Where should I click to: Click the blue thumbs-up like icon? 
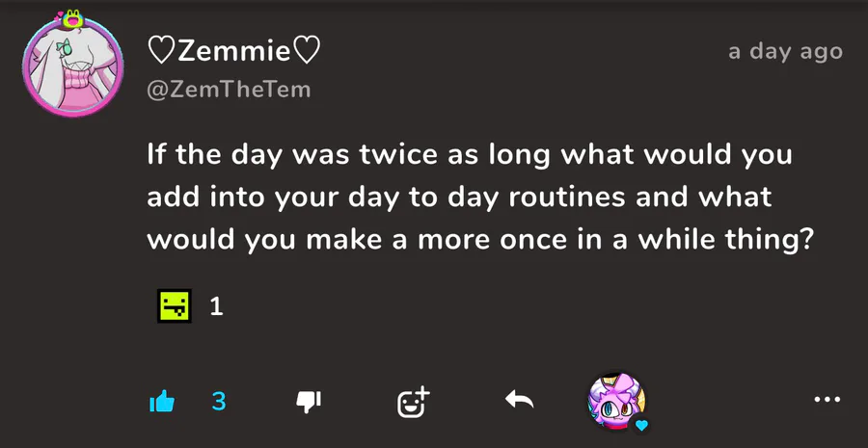(x=162, y=402)
